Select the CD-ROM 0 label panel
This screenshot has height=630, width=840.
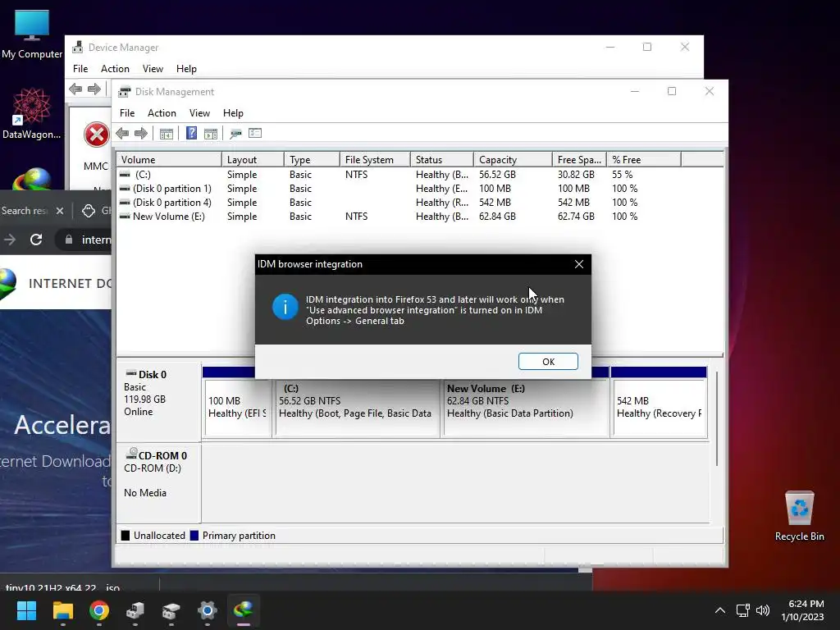pyautogui.click(x=158, y=482)
